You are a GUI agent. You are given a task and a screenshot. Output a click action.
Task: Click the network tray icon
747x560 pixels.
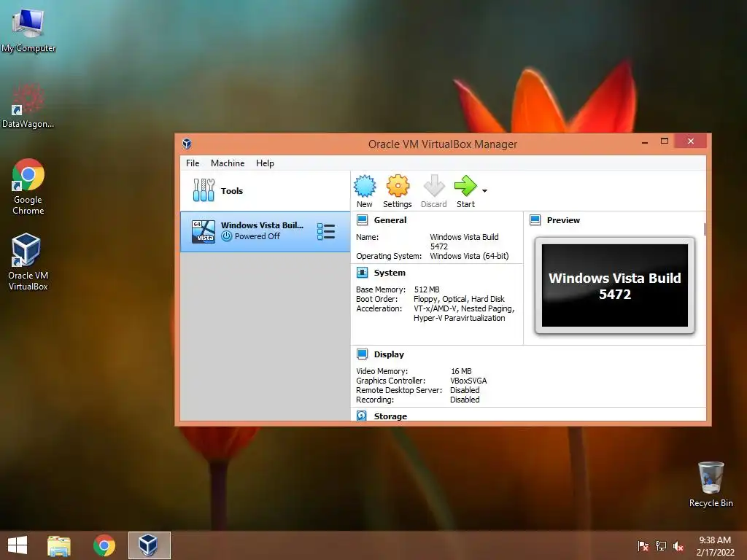click(661, 545)
